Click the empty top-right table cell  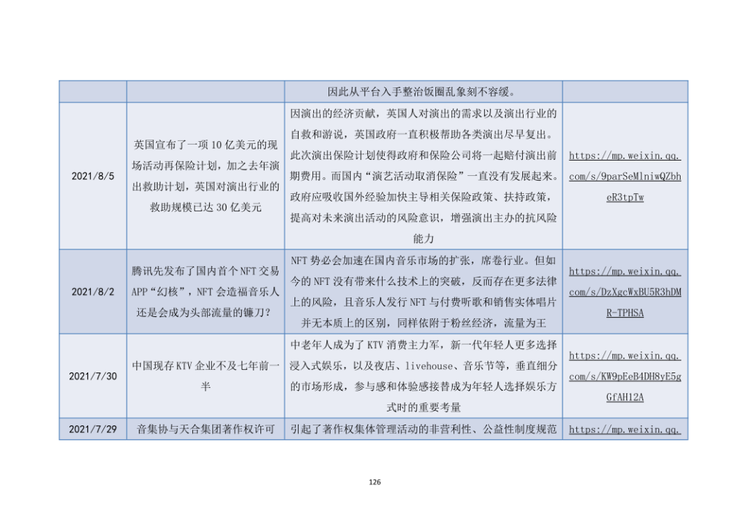[x=625, y=91]
